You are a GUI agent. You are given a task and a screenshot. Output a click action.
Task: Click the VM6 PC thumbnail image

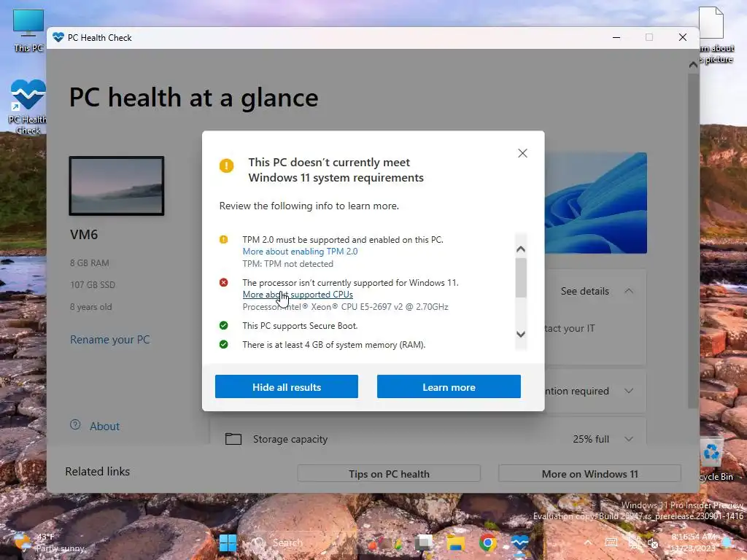tap(117, 186)
